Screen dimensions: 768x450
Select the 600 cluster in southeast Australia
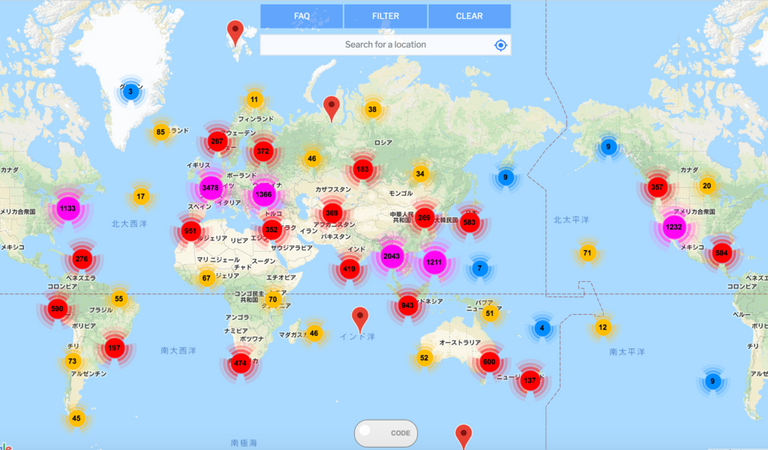click(x=489, y=362)
